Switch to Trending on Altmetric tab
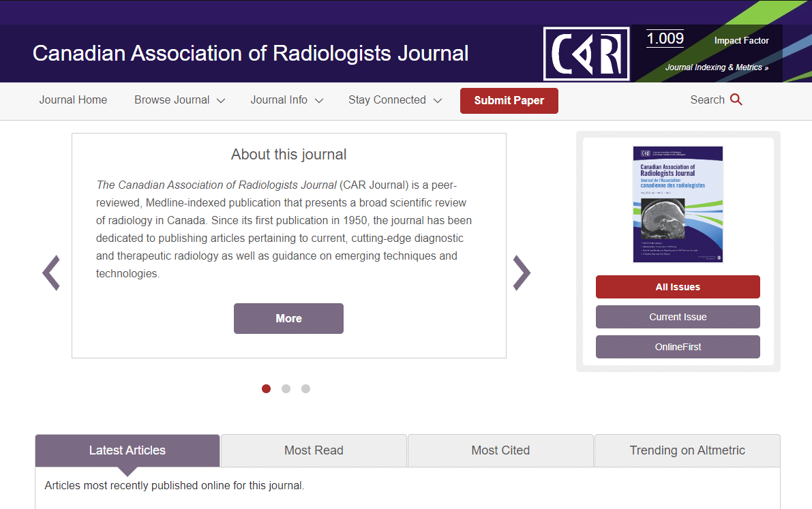812x509 pixels. click(687, 450)
